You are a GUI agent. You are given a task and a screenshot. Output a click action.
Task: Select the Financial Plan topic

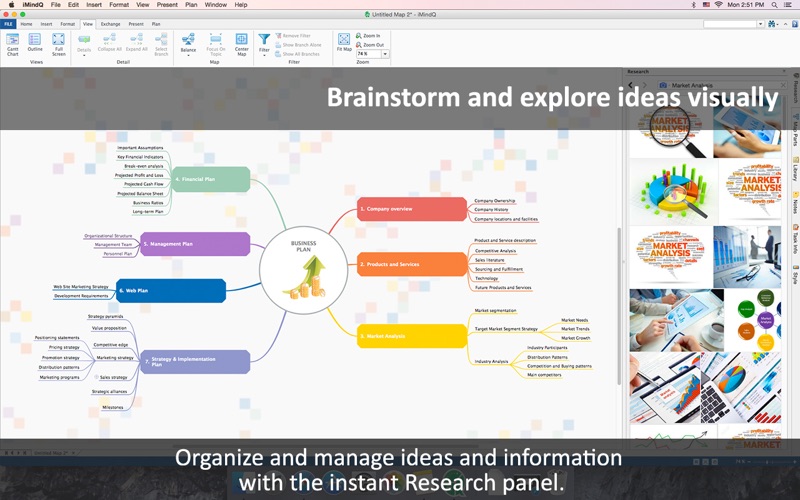[x=211, y=179]
